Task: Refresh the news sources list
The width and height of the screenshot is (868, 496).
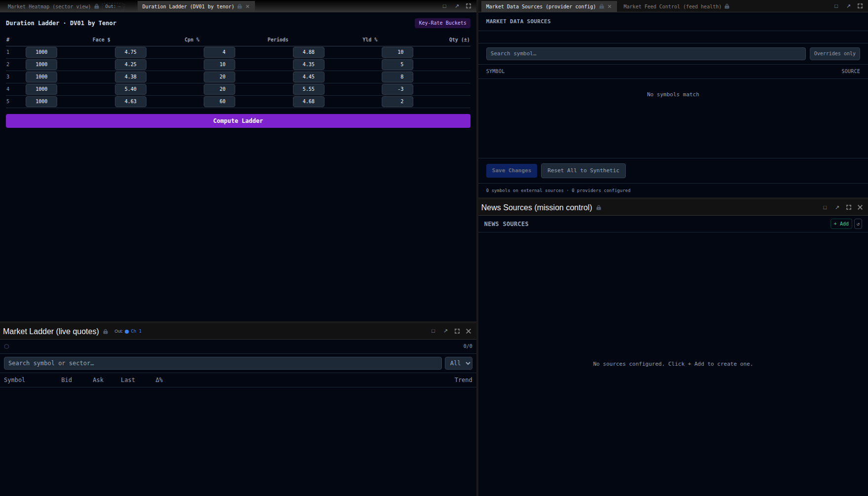Action: [x=858, y=224]
